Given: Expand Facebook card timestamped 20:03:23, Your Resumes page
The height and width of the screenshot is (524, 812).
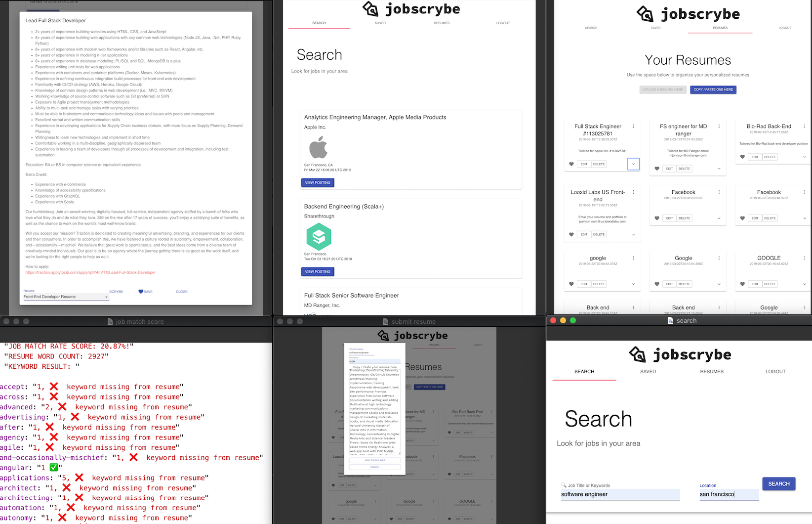Looking at the screenshot, I should tap(719, 218).
